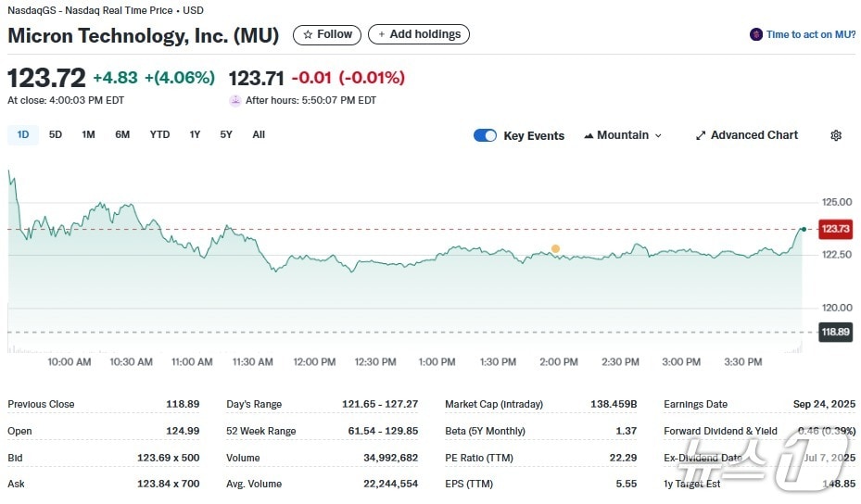Toggle the Key Events switch
Image resolution: width=861 pixels, height=504 pixels.
point(485,135)
